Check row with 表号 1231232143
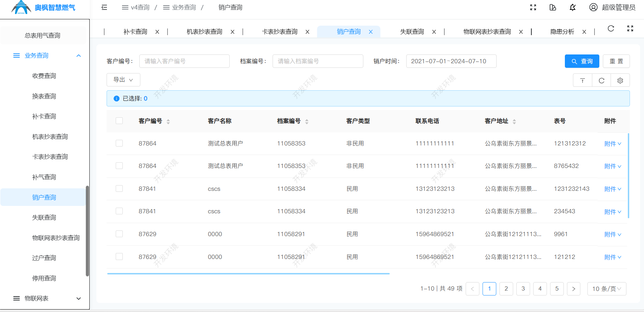 pos(119,189)
